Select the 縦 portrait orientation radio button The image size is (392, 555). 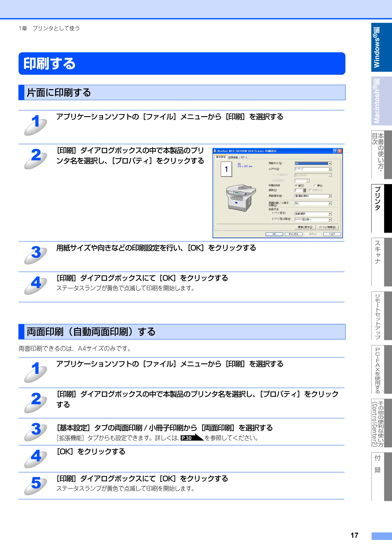click(x=296, y=186)
